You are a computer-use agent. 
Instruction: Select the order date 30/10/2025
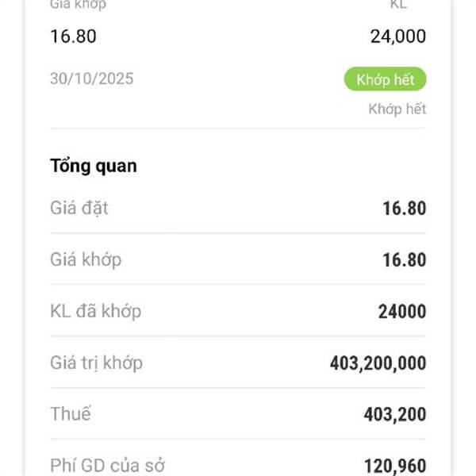click(x=91, y=79)
